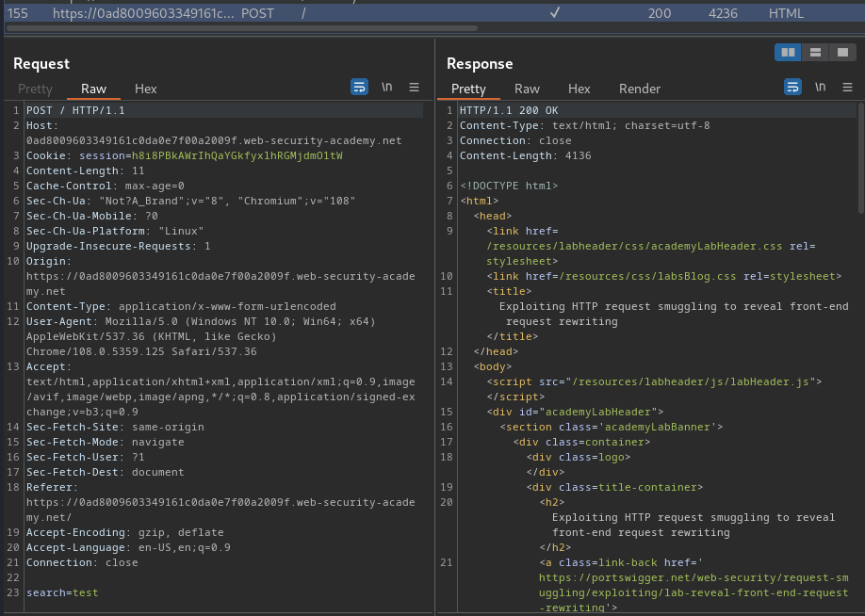Toggle non-printable characters (\n) in Response panel

(x=821, y=88)
